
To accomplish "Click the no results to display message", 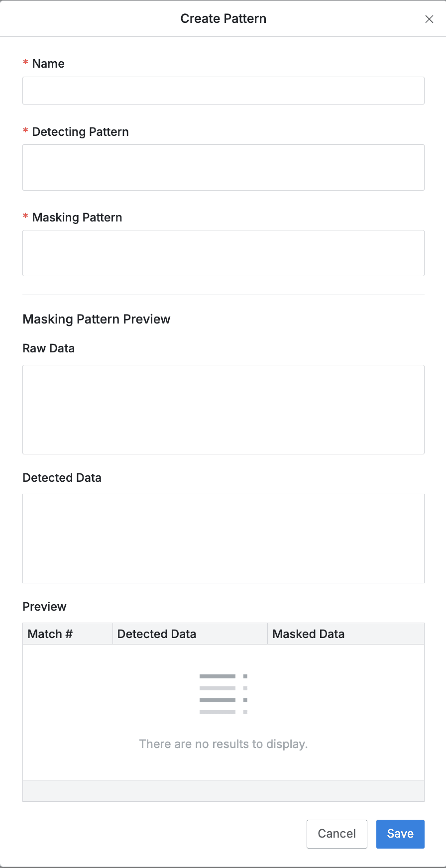I will 223,744.
